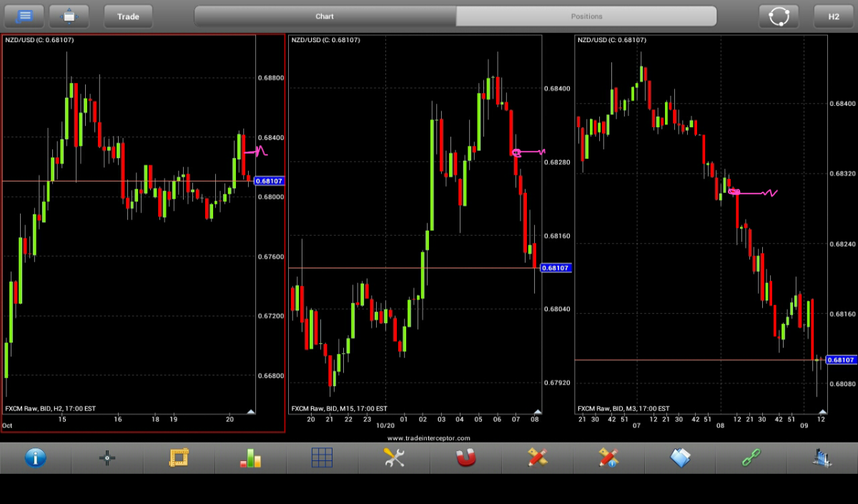Click the 0.68280 price axis label
Screen dimensions: 858x504
[x=556, y=162]
